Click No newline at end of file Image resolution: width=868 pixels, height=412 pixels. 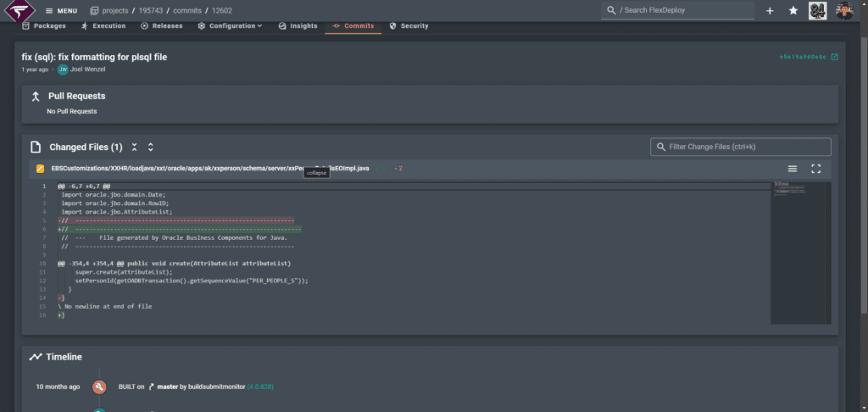(x=104, y=306)
